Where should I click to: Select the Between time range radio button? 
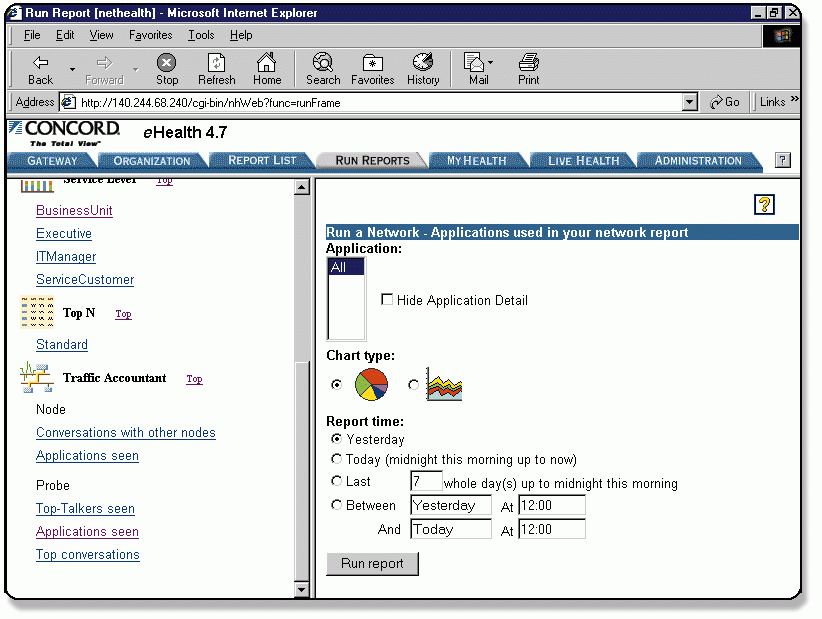pos(337,505)
